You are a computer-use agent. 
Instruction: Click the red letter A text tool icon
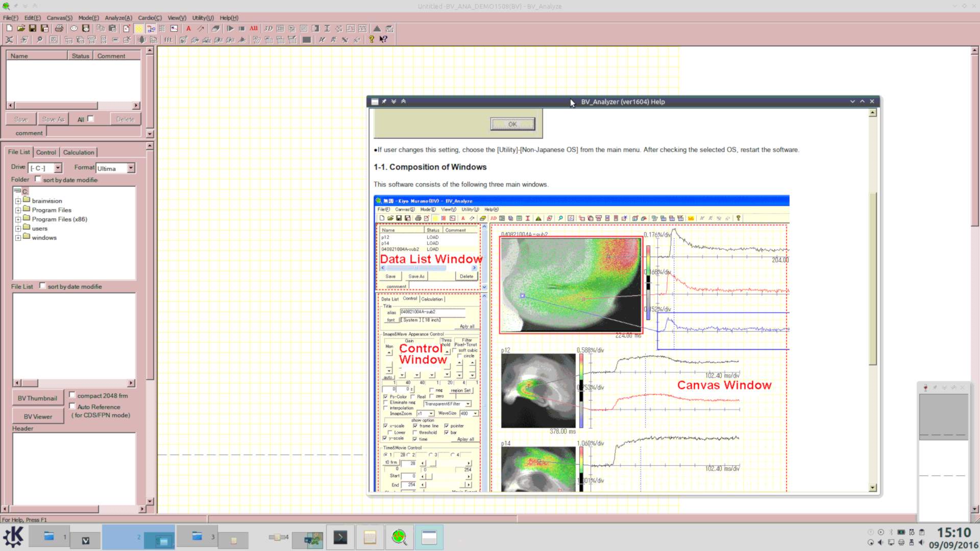[188, 29]
